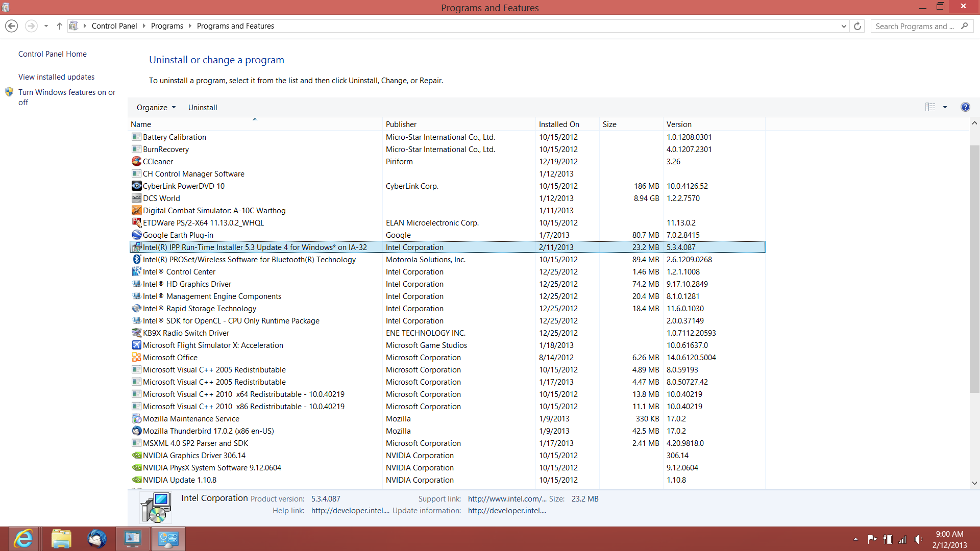
Task: Open the address bar history dropdown
Action: tap(843, 26)
